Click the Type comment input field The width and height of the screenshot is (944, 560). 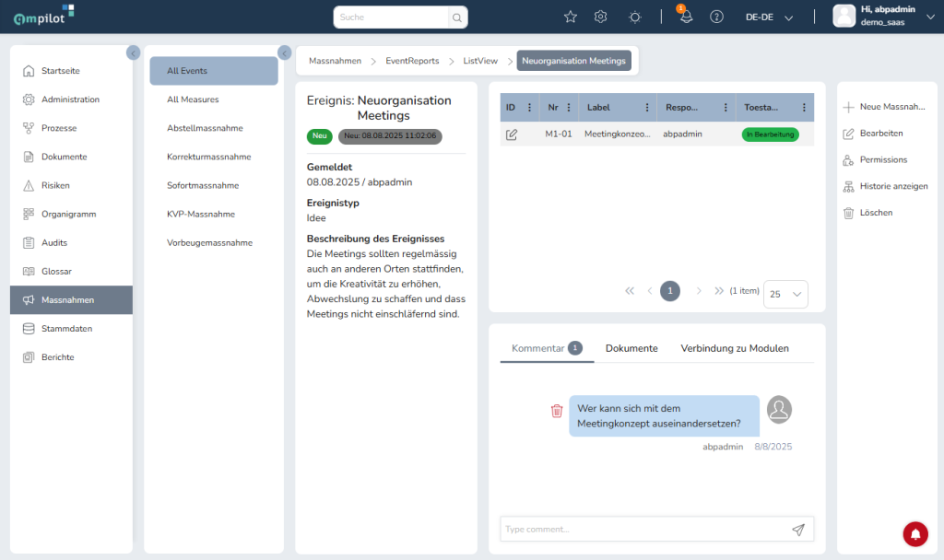point(643,530)
